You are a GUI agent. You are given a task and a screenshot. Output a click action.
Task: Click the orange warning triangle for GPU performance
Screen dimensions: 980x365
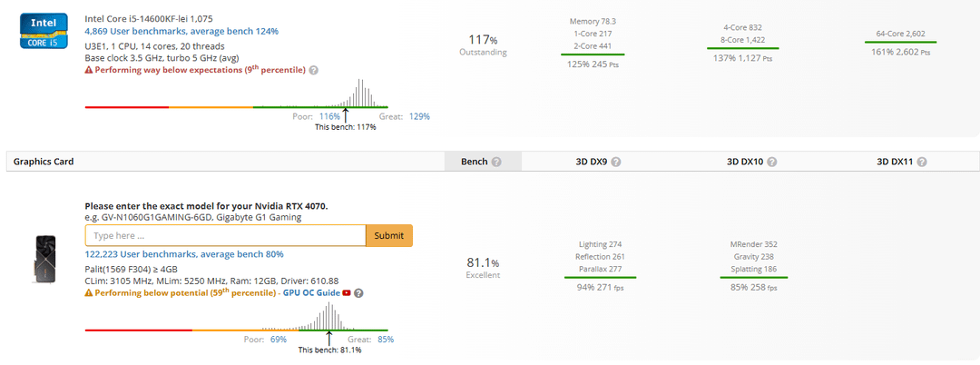point(89,292)
